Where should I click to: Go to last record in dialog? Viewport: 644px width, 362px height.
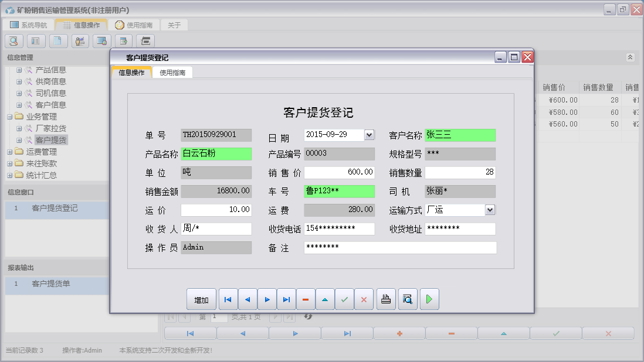click(286, 299)
